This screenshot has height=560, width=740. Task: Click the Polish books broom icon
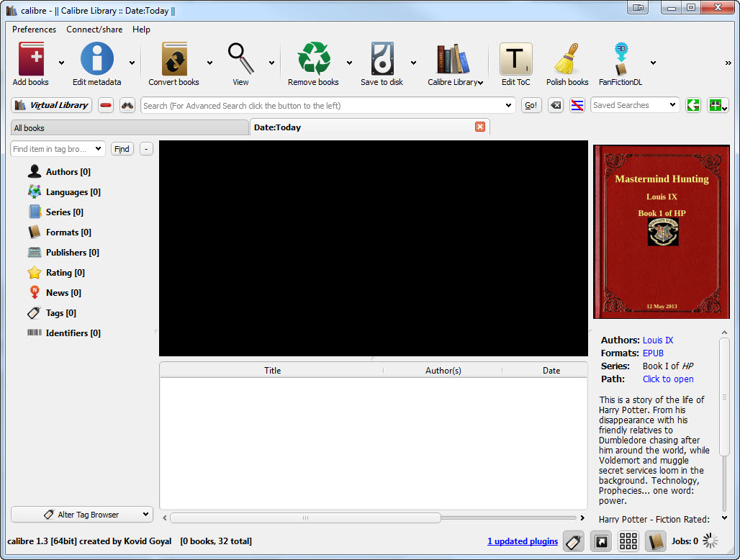tap(567, 59)
